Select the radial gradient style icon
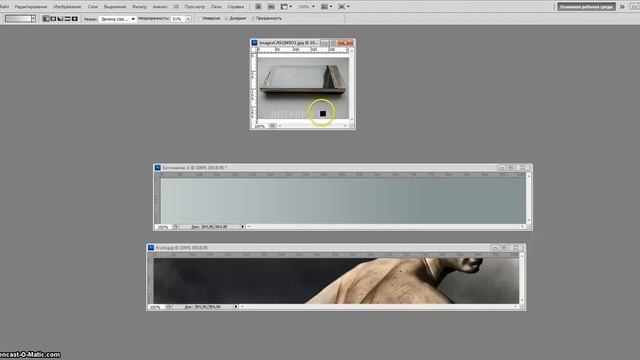This screenshot has height=360, width=640. pos(53,19)
